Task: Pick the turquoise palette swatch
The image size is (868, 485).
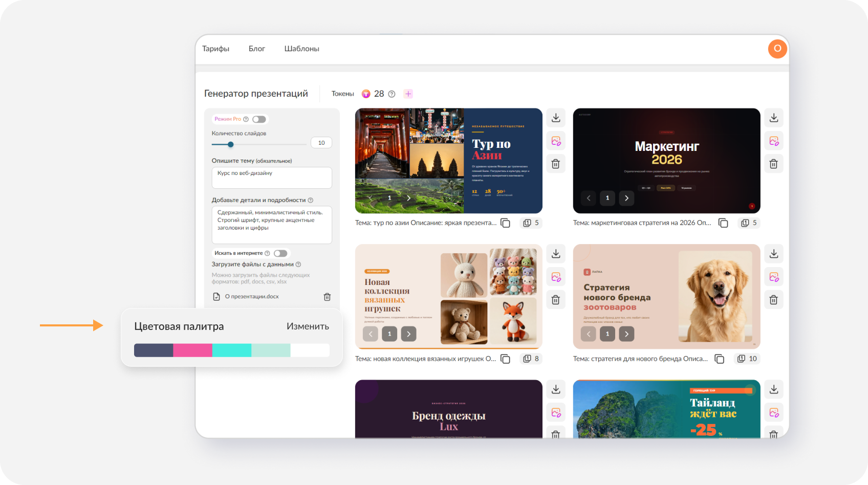Action: [x=232, y=350]
